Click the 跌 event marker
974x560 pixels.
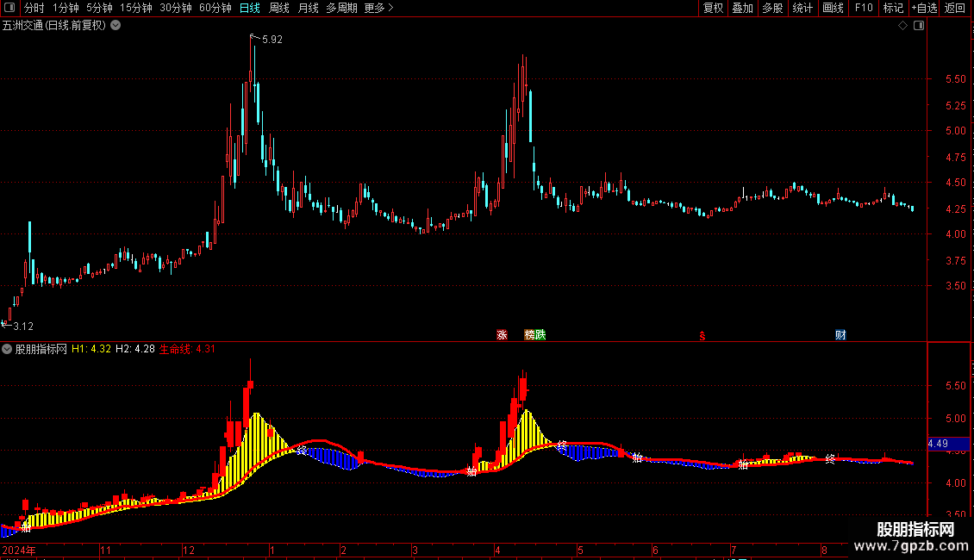click(540, 334)
